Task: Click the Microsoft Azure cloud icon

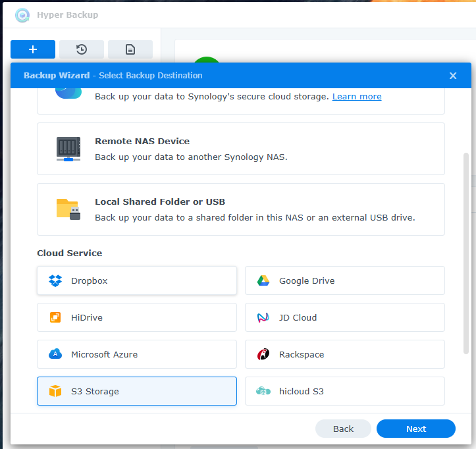Action: [x=55, y=354]
